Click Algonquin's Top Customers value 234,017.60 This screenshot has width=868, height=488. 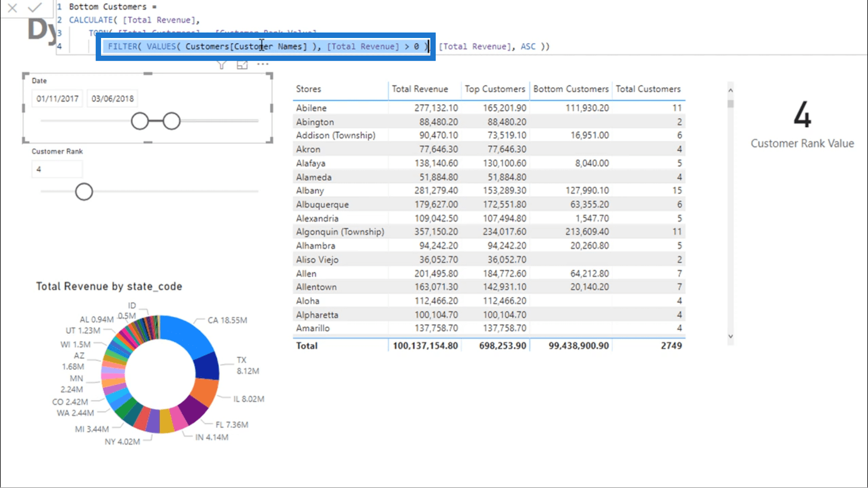[505, 232]
